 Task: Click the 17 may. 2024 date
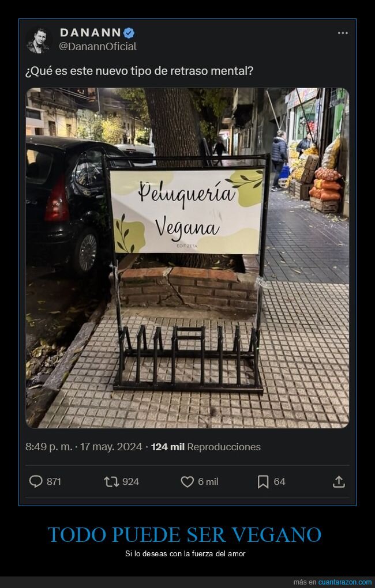111,447
